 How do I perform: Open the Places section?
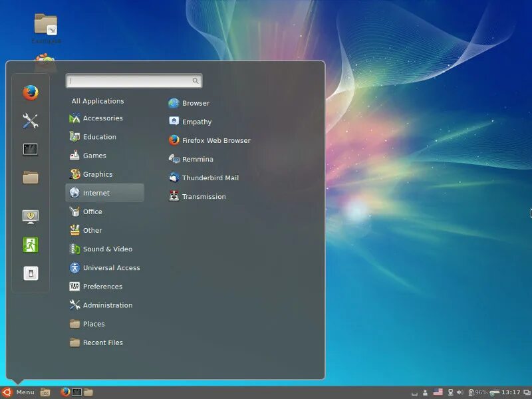[94, 324]
